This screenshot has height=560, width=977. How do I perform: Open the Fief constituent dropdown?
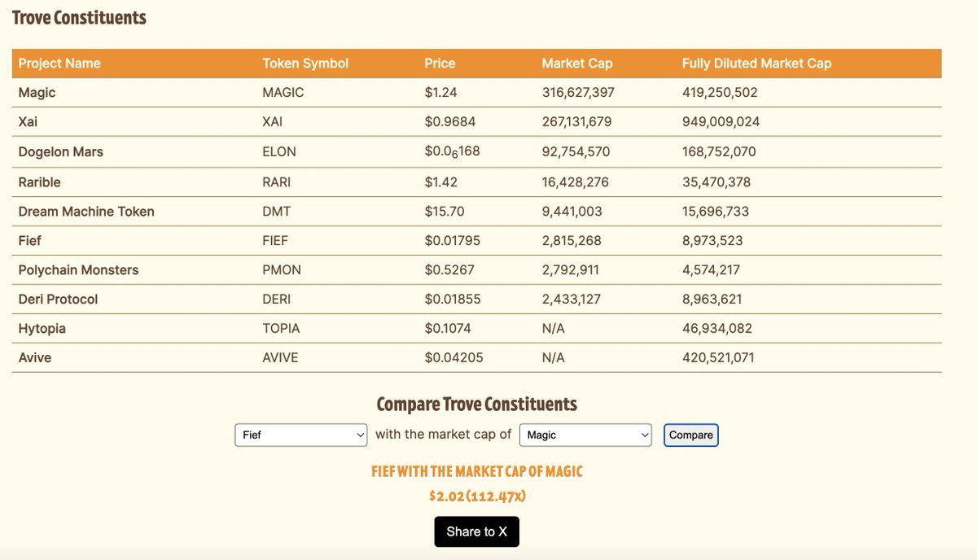tap(301, 435)
